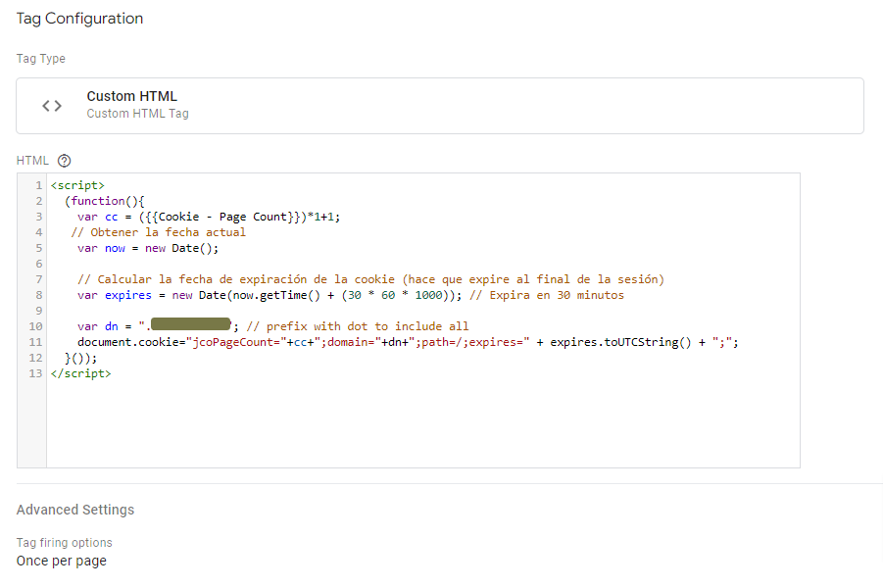The image size is (883, 588).
Task: Click the 'Tag Configuration' heading
Action: (x=80, y=19)
